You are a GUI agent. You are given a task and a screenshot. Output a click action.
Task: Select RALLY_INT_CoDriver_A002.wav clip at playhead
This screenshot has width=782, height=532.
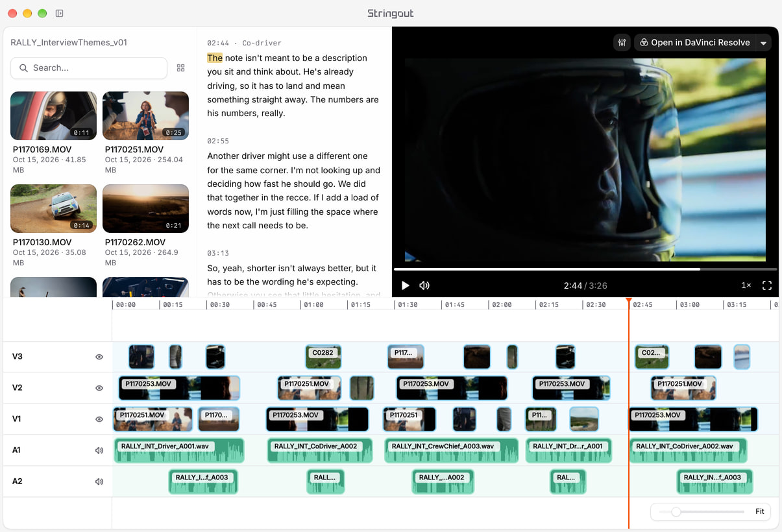689,450
